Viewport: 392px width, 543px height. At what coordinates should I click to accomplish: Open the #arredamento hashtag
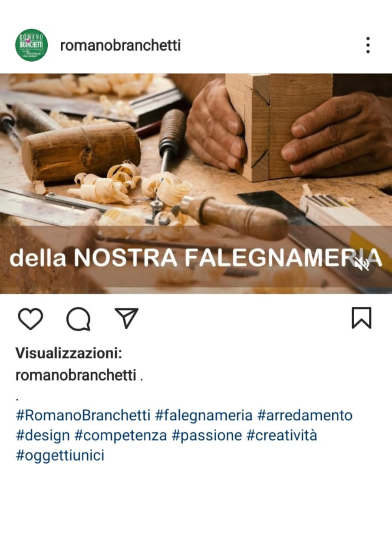(x=305, y=415)
